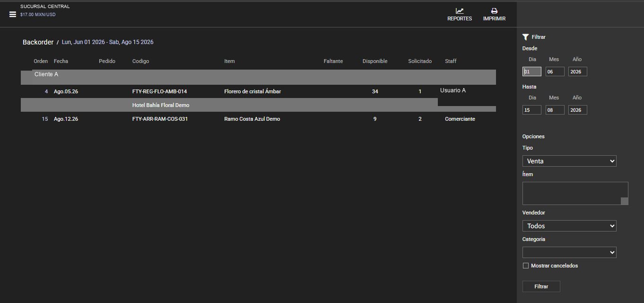Screen dimensions: 644x303
Task: Click the $17.00 MXN/USD exchange rate
Action: [38, 15]
